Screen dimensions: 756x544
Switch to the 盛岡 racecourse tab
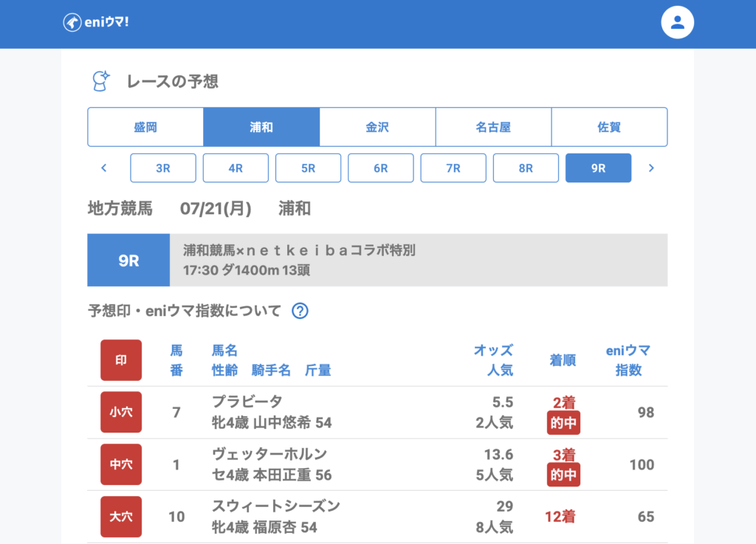coord(145,127)
